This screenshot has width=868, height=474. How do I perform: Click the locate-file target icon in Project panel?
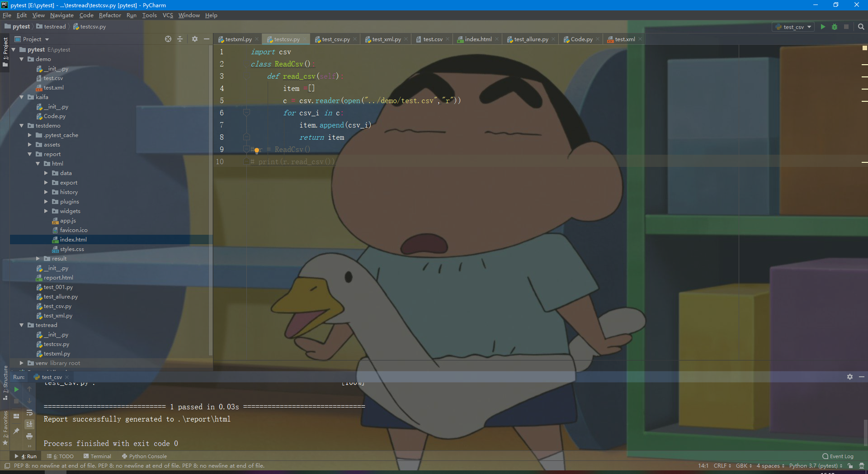168,39
